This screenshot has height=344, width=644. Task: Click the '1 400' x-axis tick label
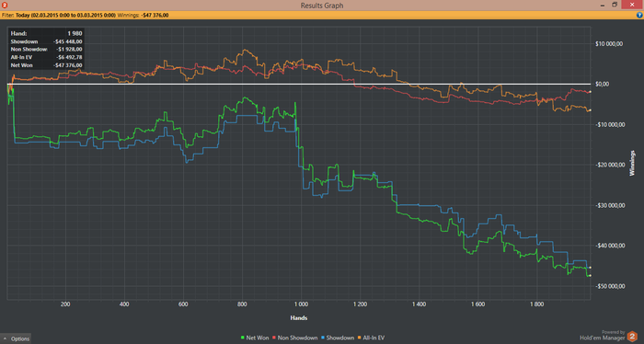click(419, 304)
